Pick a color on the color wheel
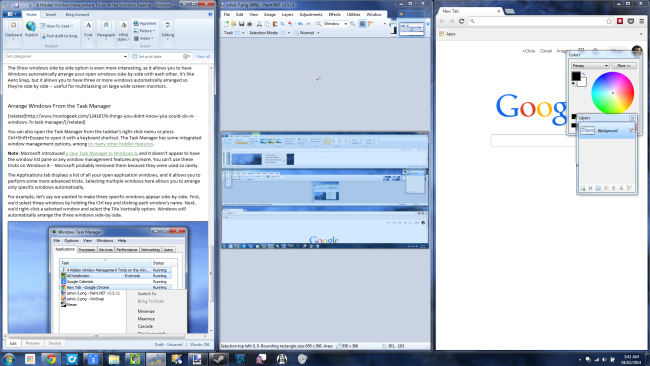 tap(612, 93)
